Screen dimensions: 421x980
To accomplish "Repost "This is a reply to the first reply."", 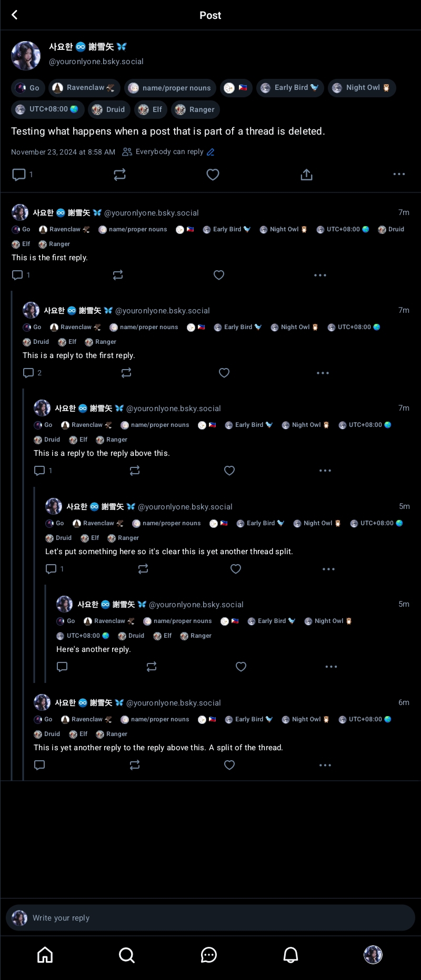I will 126,373.
